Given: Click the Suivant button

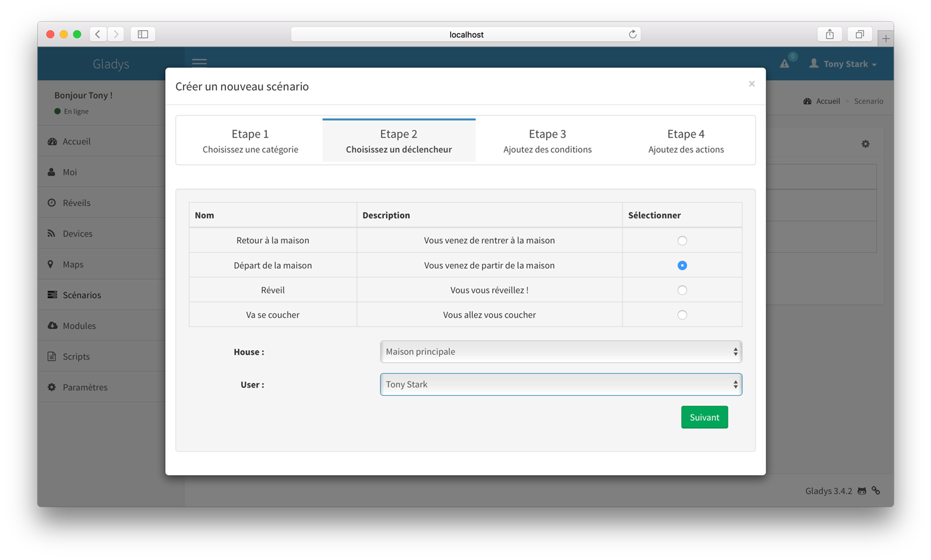Looking at the screenshot, I should pos(704,417).
